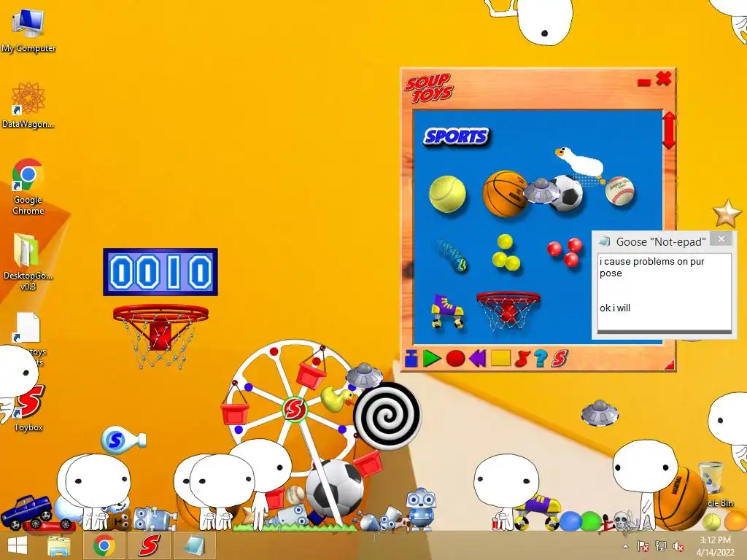This screenshot has width=747, height=560.
Task: Open DesktopGoose v0.3 folder icon
Action: point(28,262)
